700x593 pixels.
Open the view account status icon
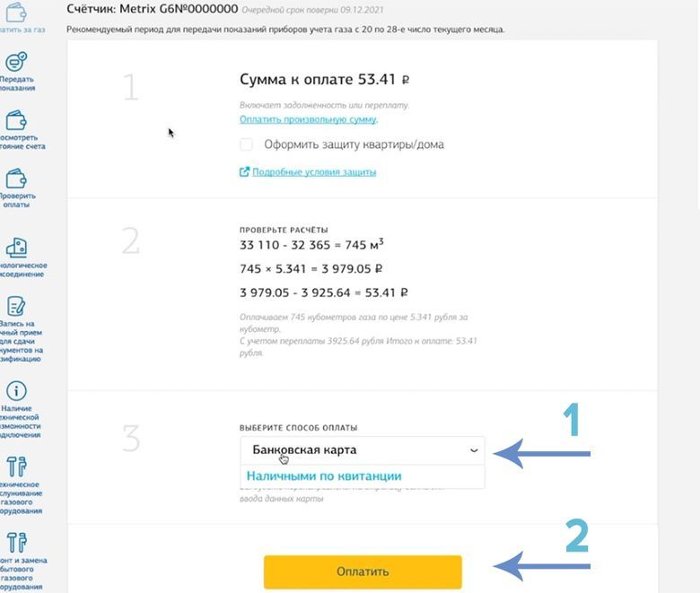pos(16,120)
